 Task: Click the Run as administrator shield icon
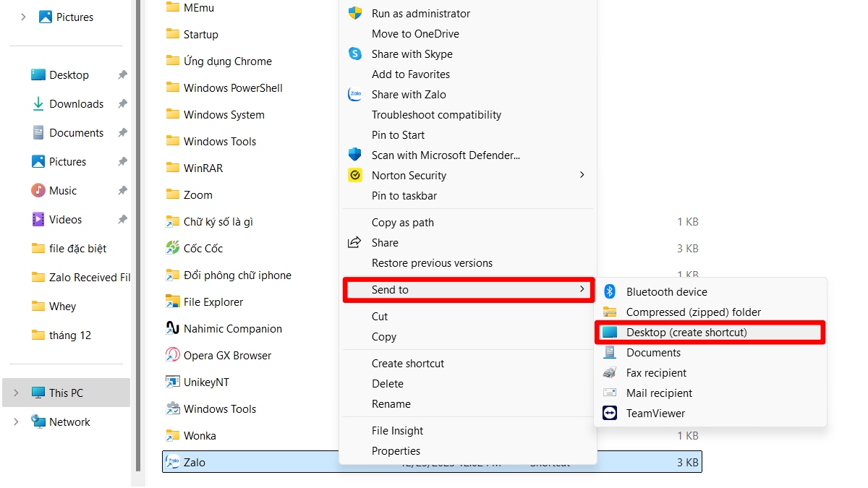(355, 13)
